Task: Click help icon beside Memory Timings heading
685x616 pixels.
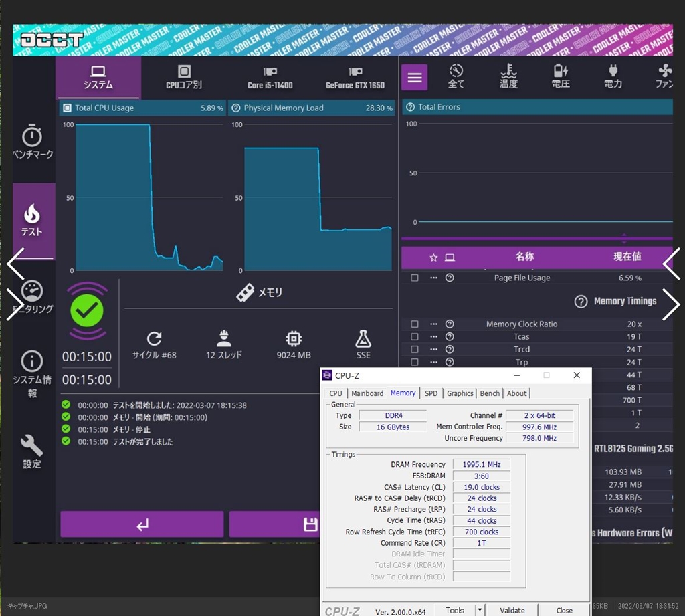Action: (x=581, y=302)
